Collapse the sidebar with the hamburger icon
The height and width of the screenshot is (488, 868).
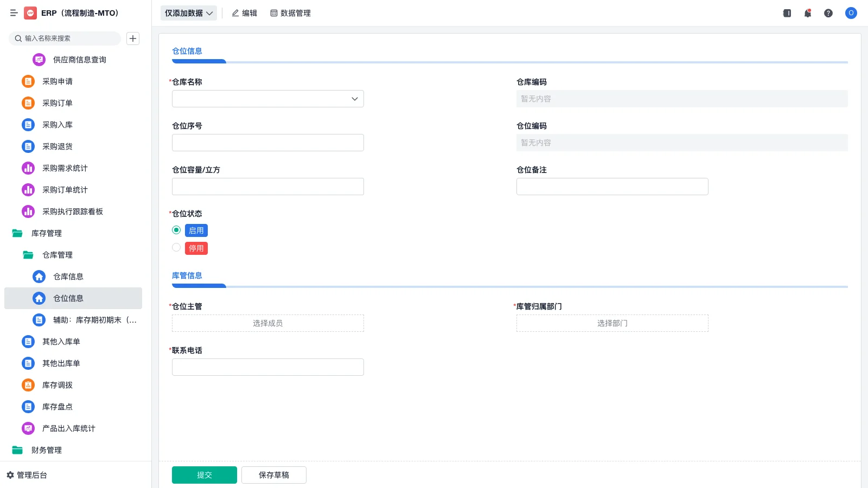click(14, 13)
